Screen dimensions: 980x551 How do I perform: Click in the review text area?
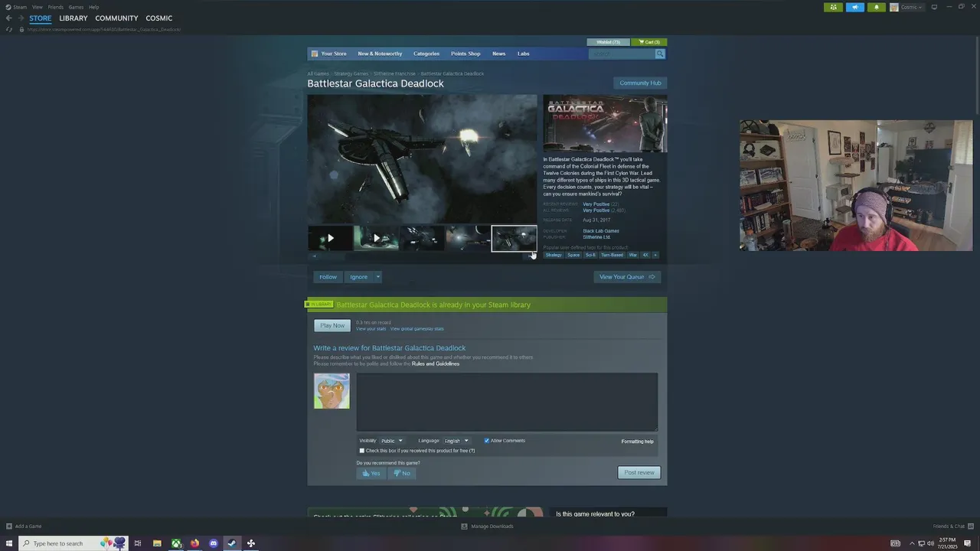point(507,402)
